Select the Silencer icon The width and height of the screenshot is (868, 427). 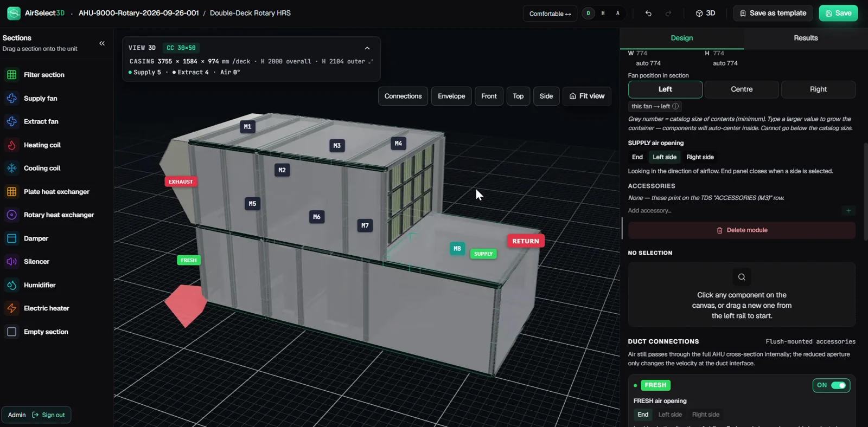point(12,262)
